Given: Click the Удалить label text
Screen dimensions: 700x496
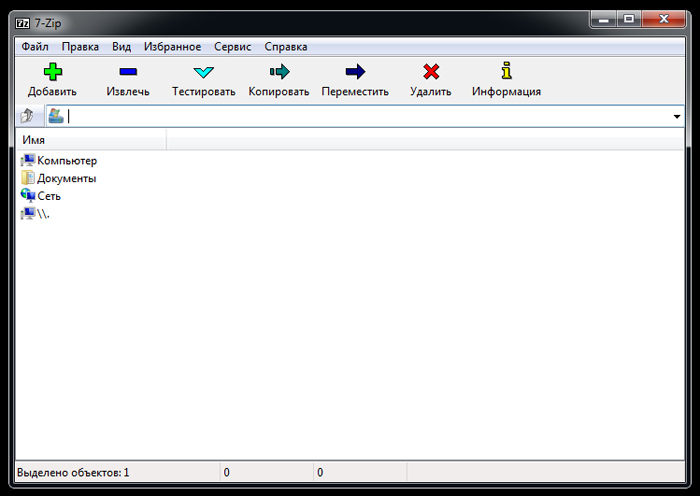Looking at the screenshot, I should [431, 92].
